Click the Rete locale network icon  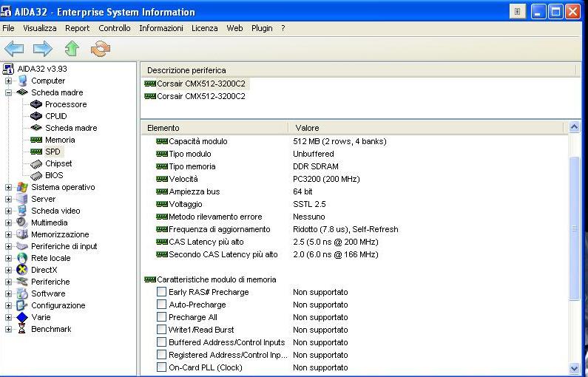(22, 258)
